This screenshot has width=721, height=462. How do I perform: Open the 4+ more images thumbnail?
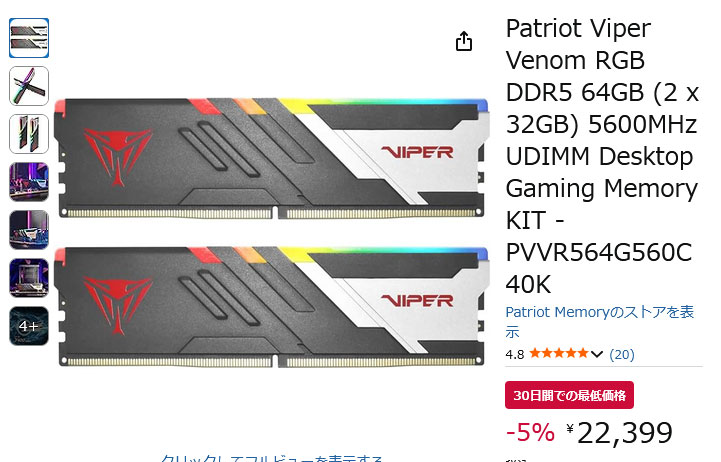[29, 326]
